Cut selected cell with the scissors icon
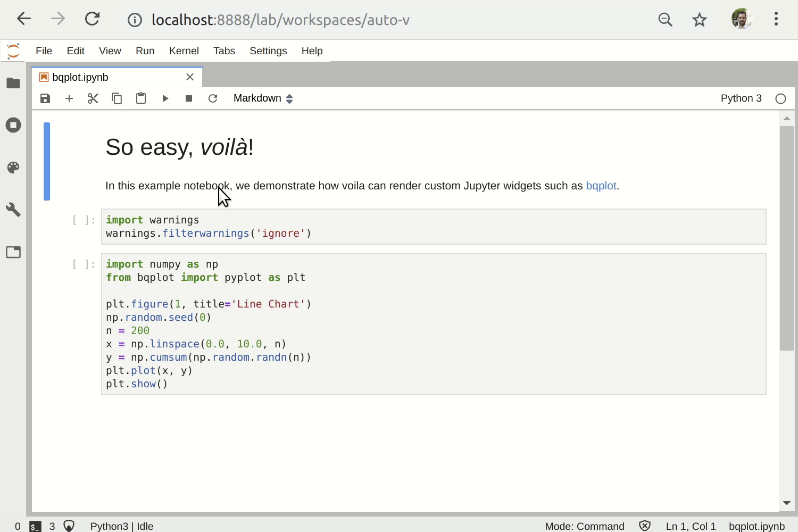Viewport: 798px width, 532px height. tap(93, 98)
